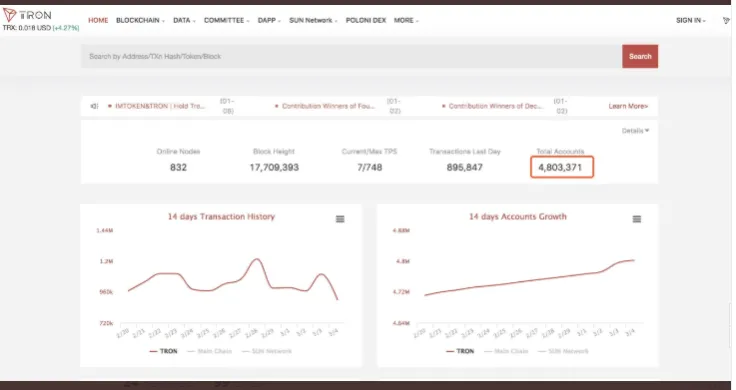
Task: Open Contribution Winners of Dec... announcement
Action: (495, 106)
